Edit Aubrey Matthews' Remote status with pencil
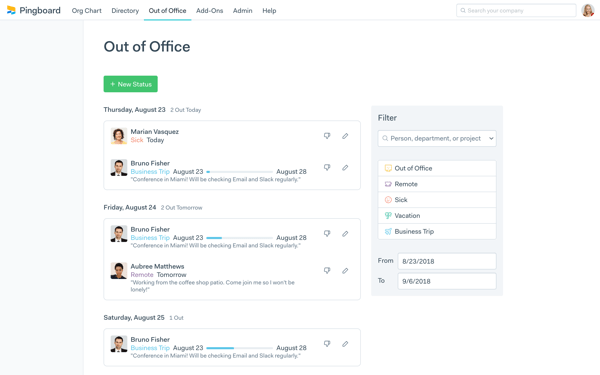 pos(345,271)
